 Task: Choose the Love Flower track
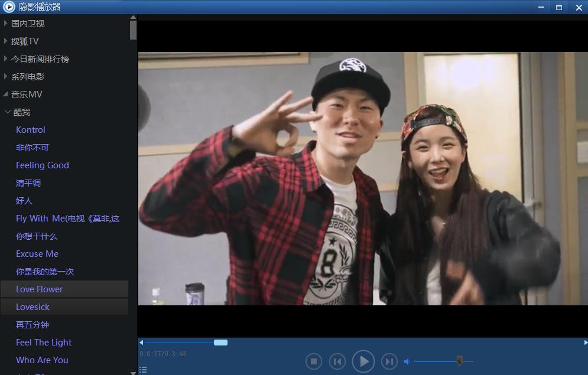tap(40, 289)
